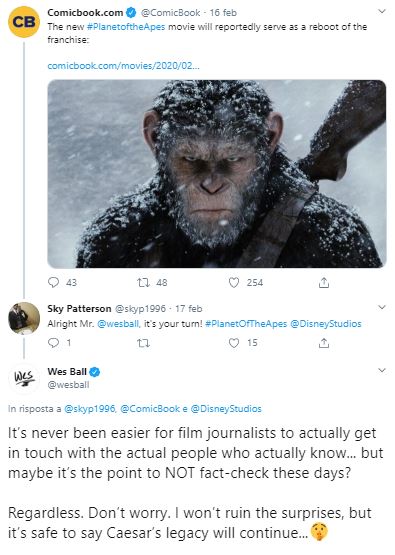Retweet the Comicbook.com Planet of the Apes tweet
This screenshot has height=555, width=395.
click(143, 282)
